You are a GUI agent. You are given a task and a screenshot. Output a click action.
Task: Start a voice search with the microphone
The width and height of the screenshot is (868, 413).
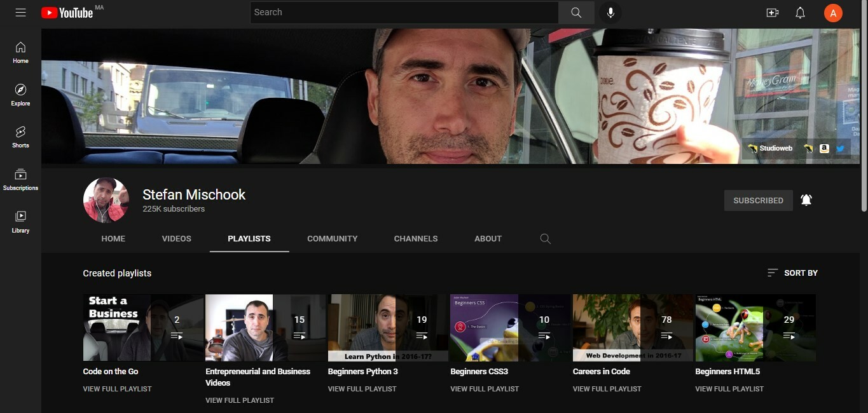point(610,12)
